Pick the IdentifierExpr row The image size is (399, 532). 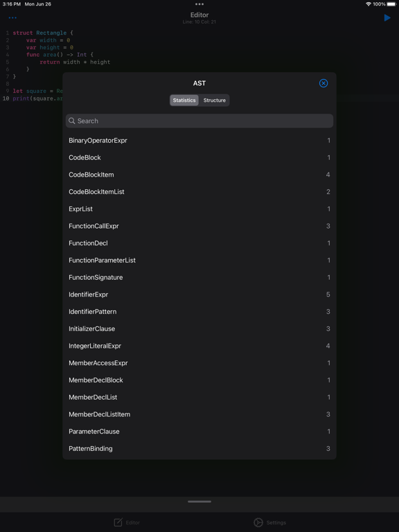[x=199, y=294]
